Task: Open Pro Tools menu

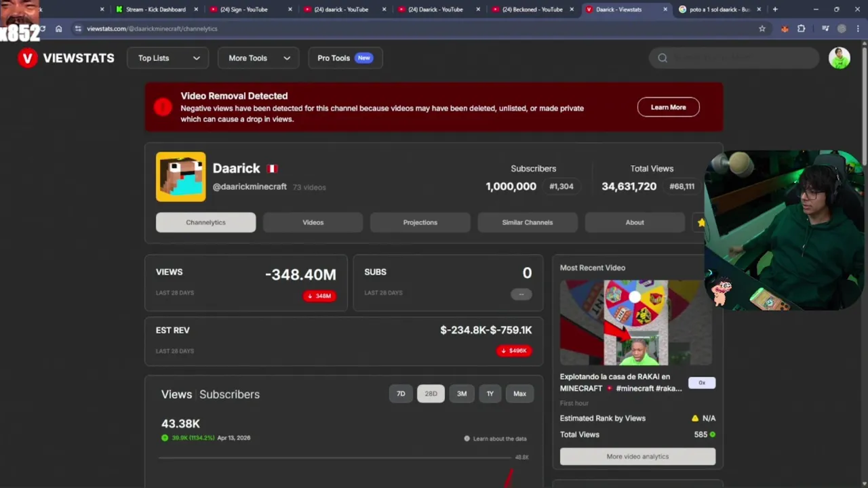Action: tap(345, 58)
